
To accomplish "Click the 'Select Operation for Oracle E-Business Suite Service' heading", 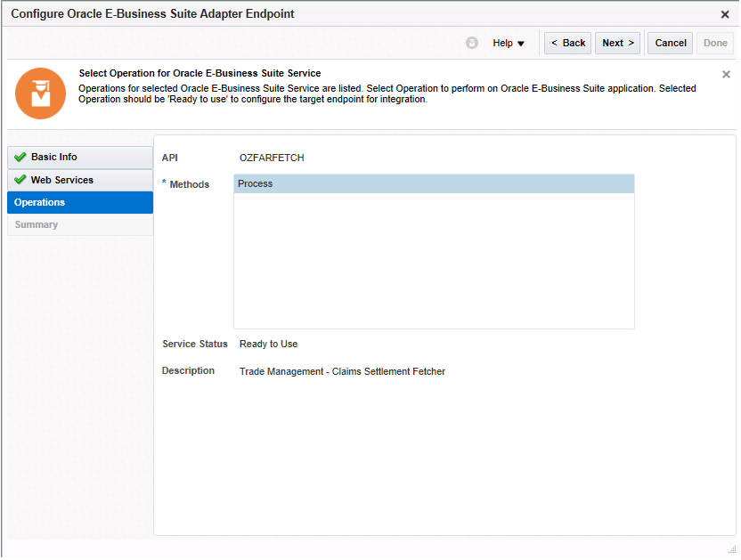I will [x=199, y=73].
